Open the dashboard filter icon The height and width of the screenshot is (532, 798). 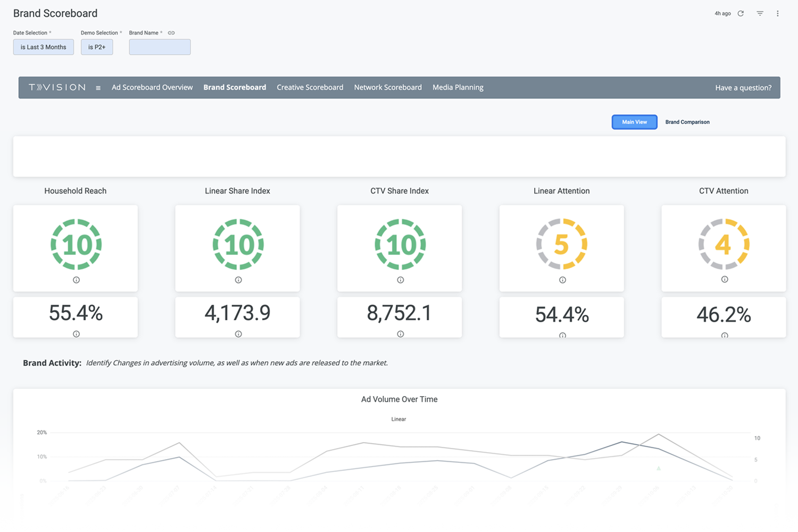click(759, 13)
